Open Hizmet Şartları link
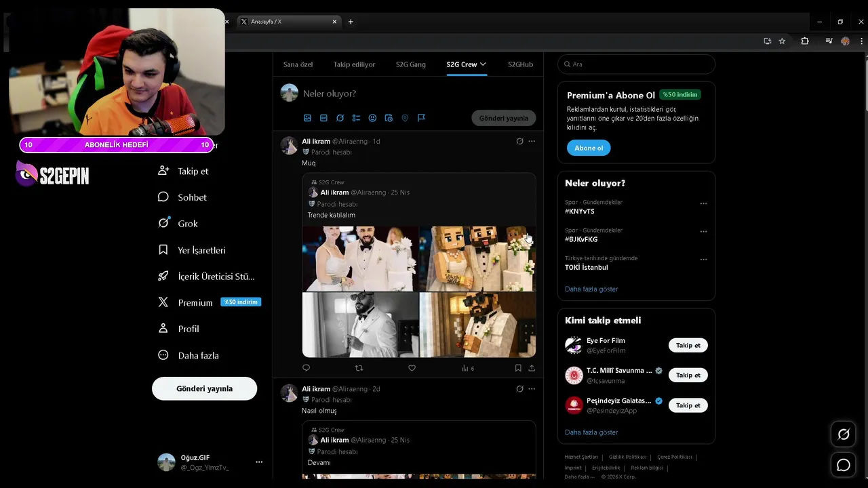This screenshot has height=488, width=868. coord(581,457)
